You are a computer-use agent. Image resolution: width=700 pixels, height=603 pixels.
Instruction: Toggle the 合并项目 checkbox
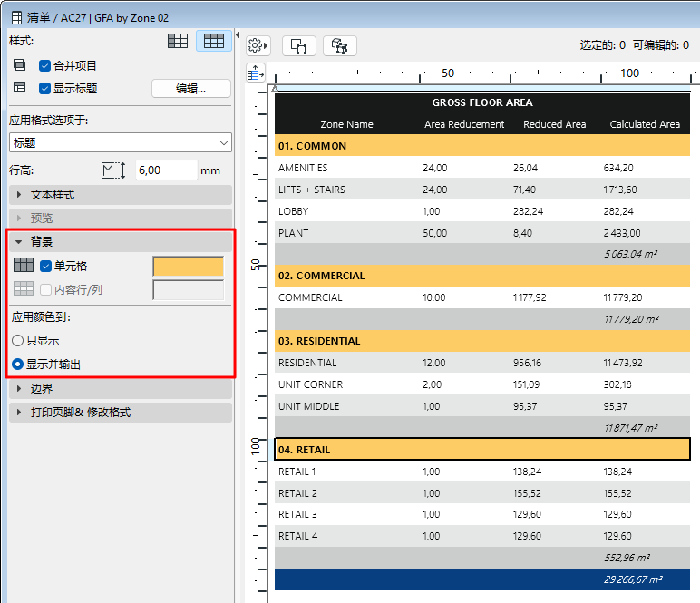click(44, 66)
